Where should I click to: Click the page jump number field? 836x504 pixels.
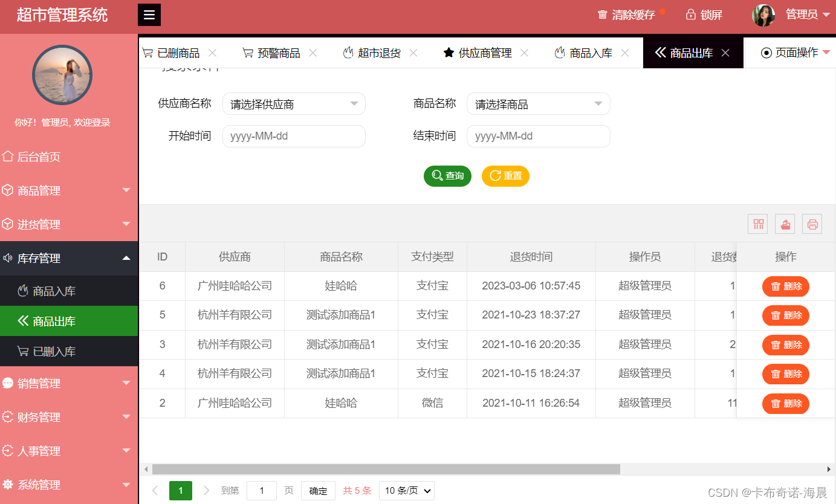pos(262,491)
